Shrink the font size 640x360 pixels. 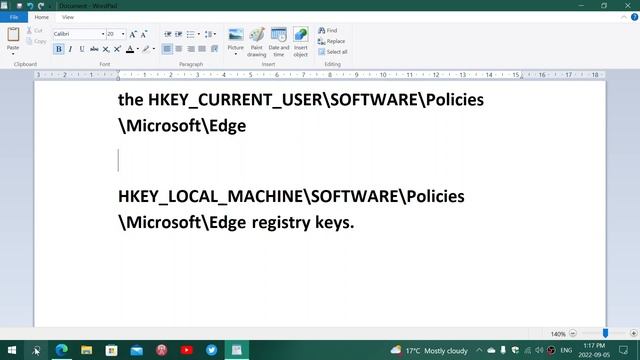click(144, 34)
